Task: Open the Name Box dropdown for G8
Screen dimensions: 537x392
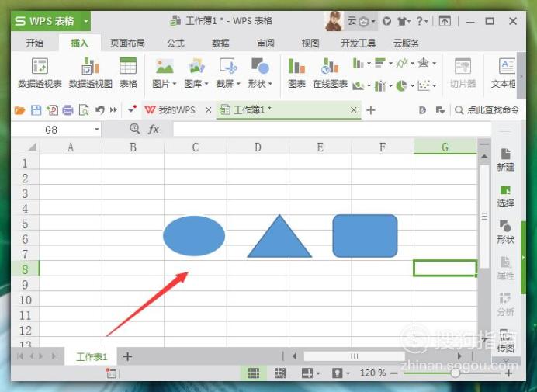Action: (96, 130)
